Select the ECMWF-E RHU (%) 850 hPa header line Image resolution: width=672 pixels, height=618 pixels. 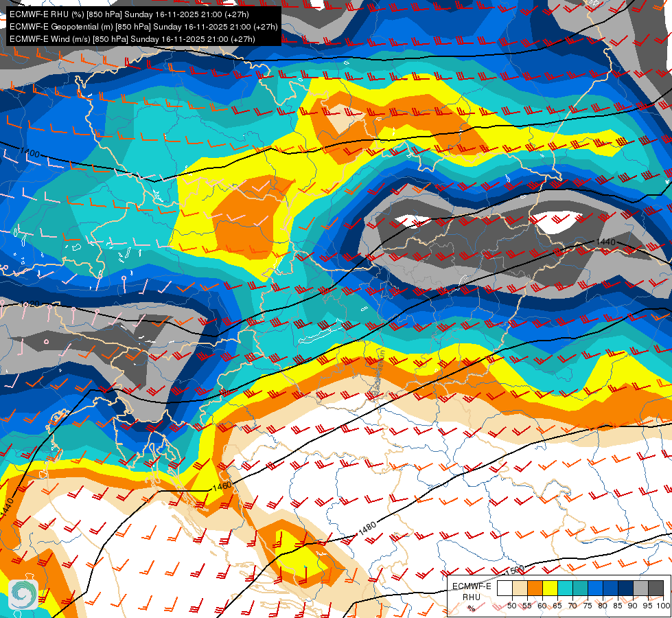[129, 14]
